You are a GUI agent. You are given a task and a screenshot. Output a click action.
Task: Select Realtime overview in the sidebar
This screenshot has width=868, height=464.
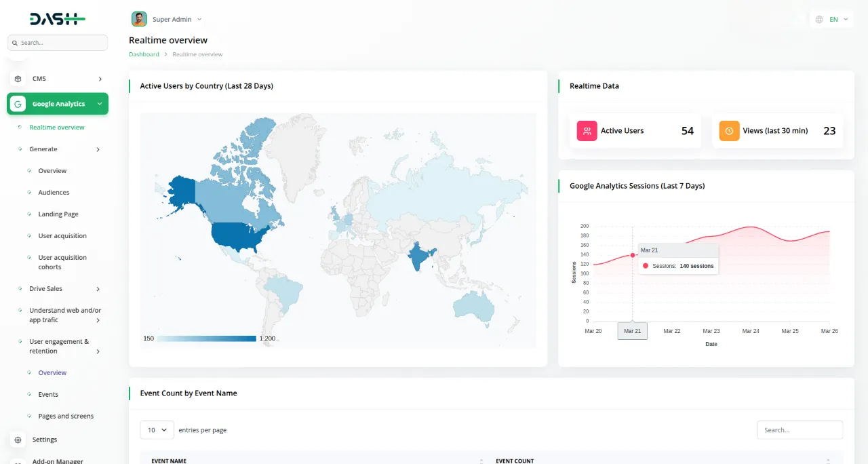[x=57, y=127]
